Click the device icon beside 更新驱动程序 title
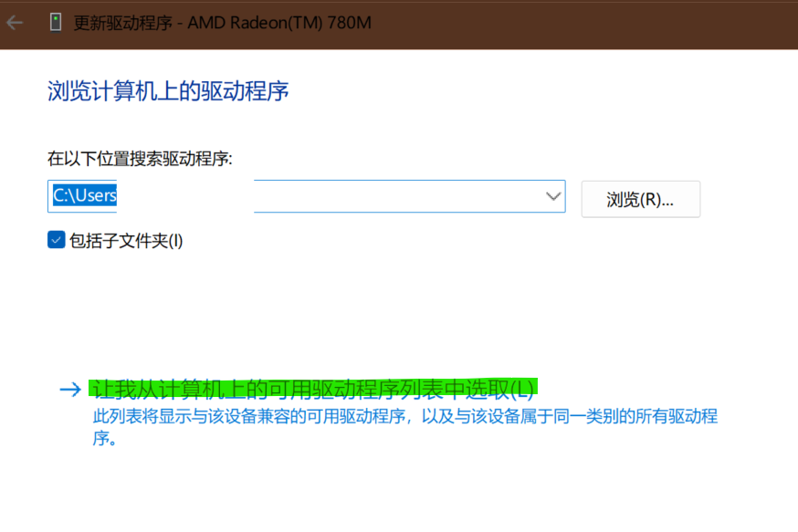Image resolution: width=798 pixels, height=532 pixels. pyautogui.click(x=56, y=23)
